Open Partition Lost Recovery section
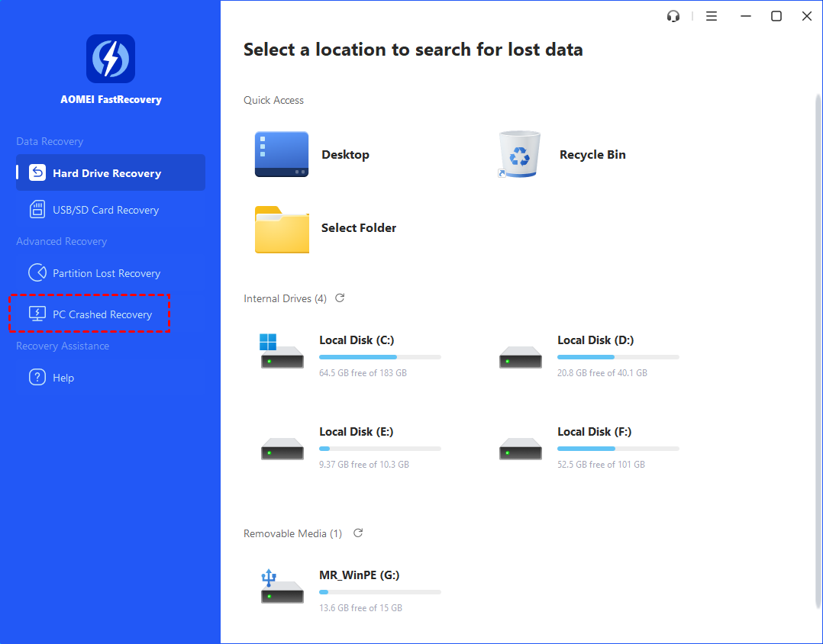This screenshot has width=823, height=644. pos(111,272)
